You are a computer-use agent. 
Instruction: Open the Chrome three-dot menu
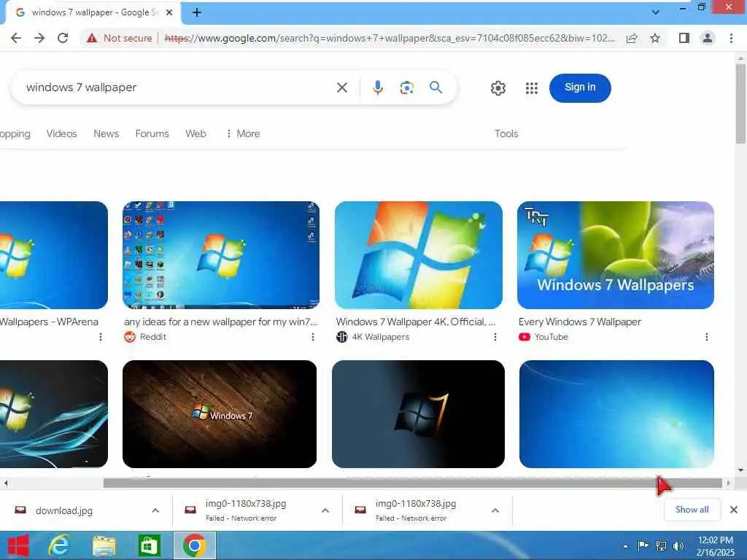pyautogui.click(x=731, y=38)
